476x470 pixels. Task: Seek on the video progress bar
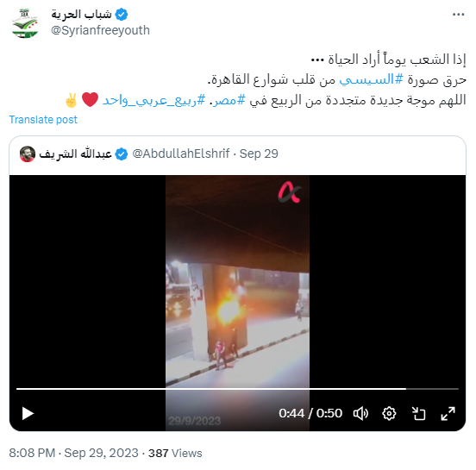point(237,389)
